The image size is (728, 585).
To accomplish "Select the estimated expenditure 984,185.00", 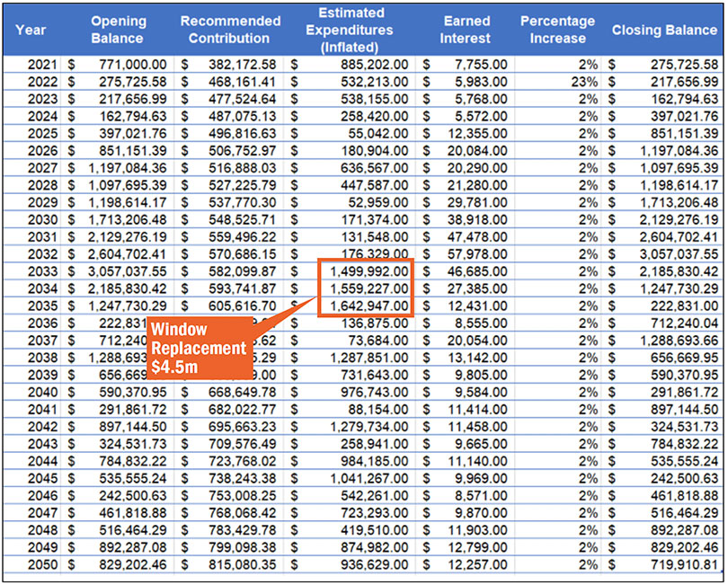I will pos(375,461).
